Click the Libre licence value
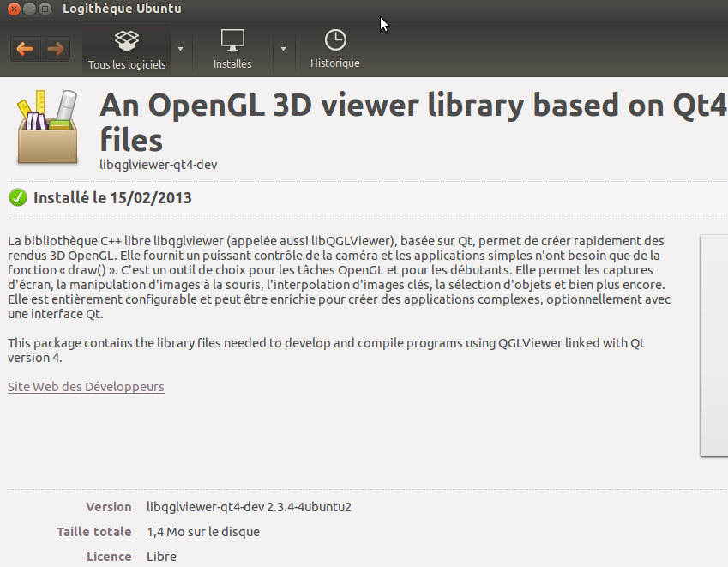Image resolution: width=728 pixels, height=567 pixels. pyautogui.click(x=161, y=557)
